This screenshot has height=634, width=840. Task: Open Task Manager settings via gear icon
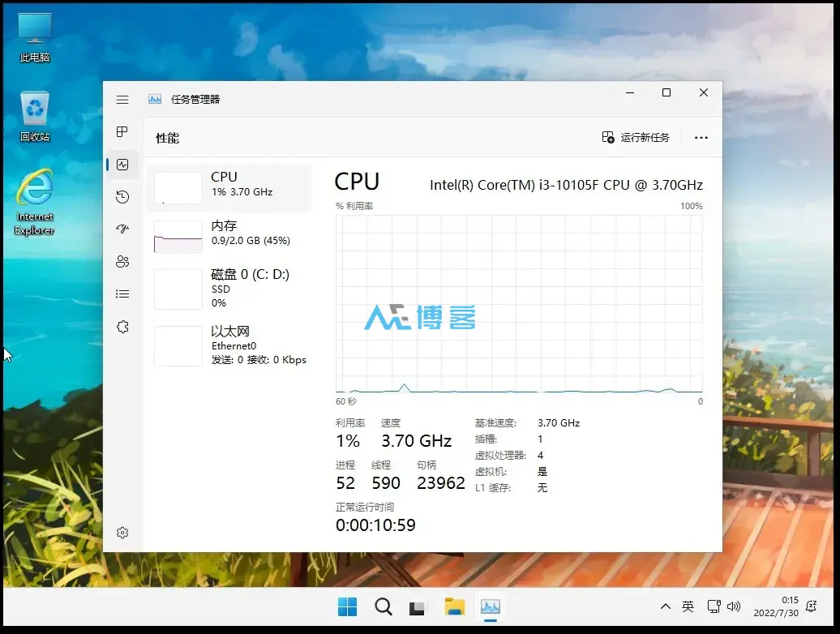coord(122,533)
